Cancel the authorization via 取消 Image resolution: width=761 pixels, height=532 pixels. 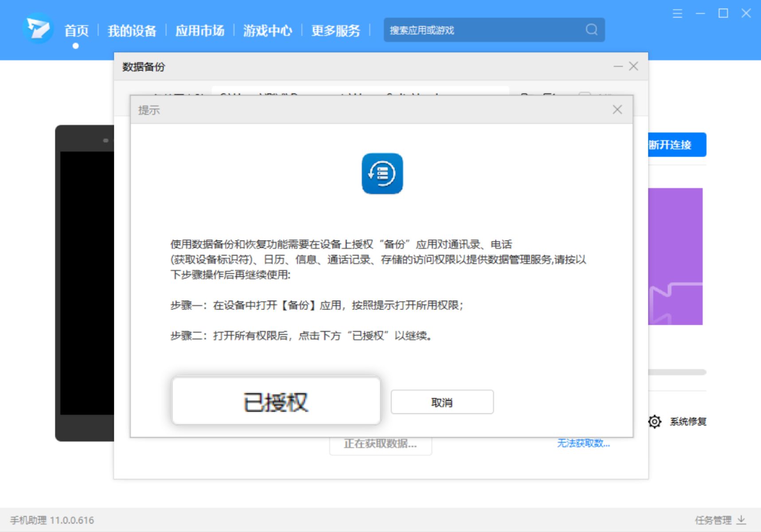click(442, 402)
